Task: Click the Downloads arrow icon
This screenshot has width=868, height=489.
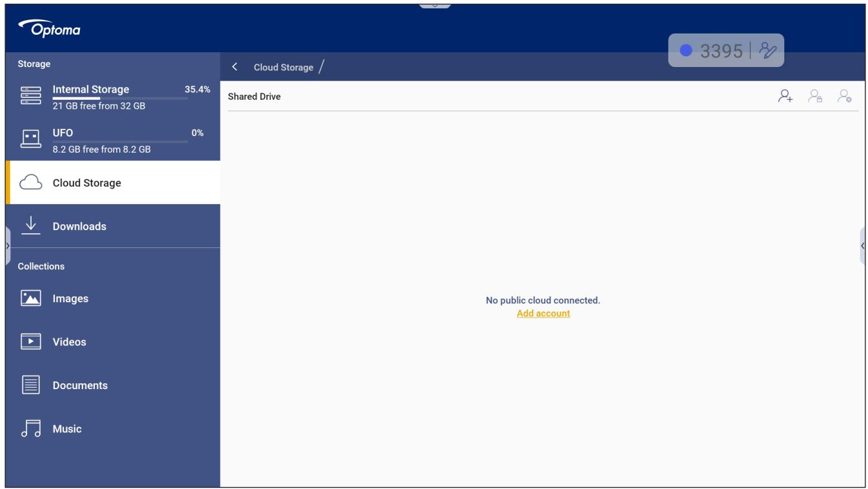Action: click(30, 226)
